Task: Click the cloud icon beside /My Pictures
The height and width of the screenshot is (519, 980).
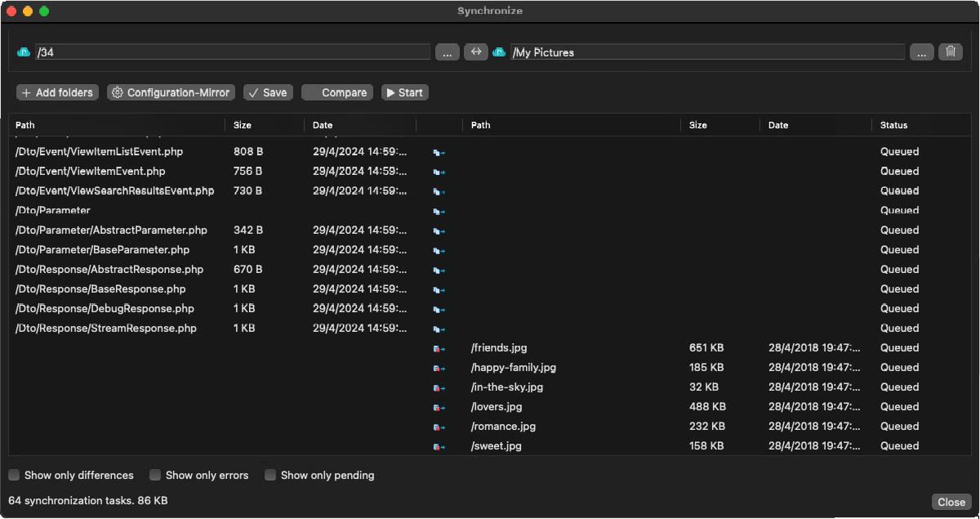Action: pyautogui.click(x=498, y=51)
